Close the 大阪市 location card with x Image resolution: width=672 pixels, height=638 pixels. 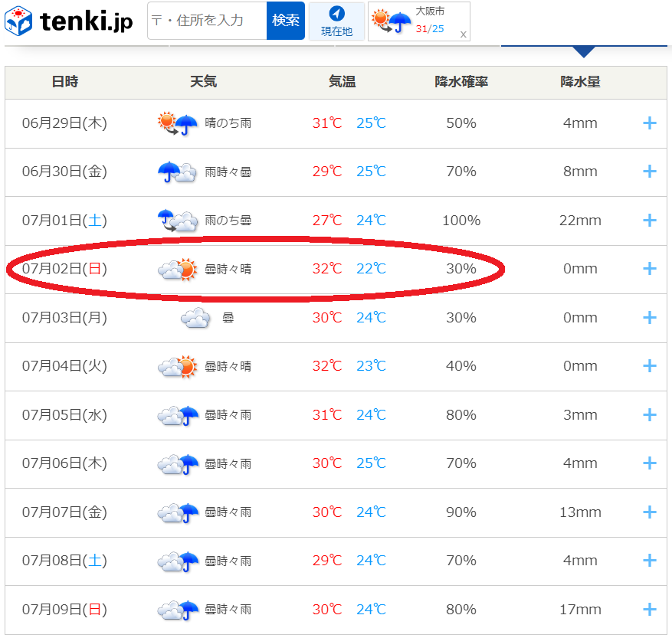(464, 34)
